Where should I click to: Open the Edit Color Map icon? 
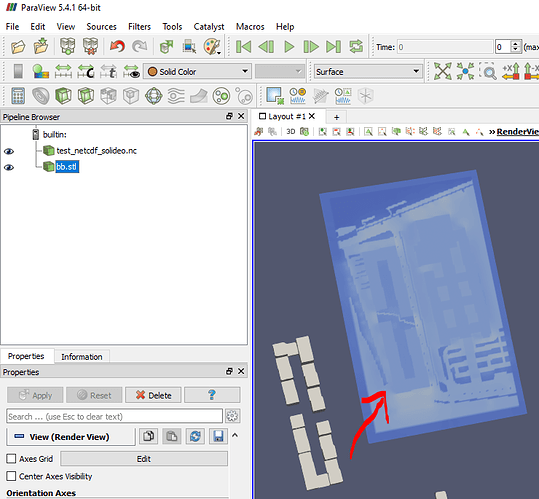click(41, 71)
